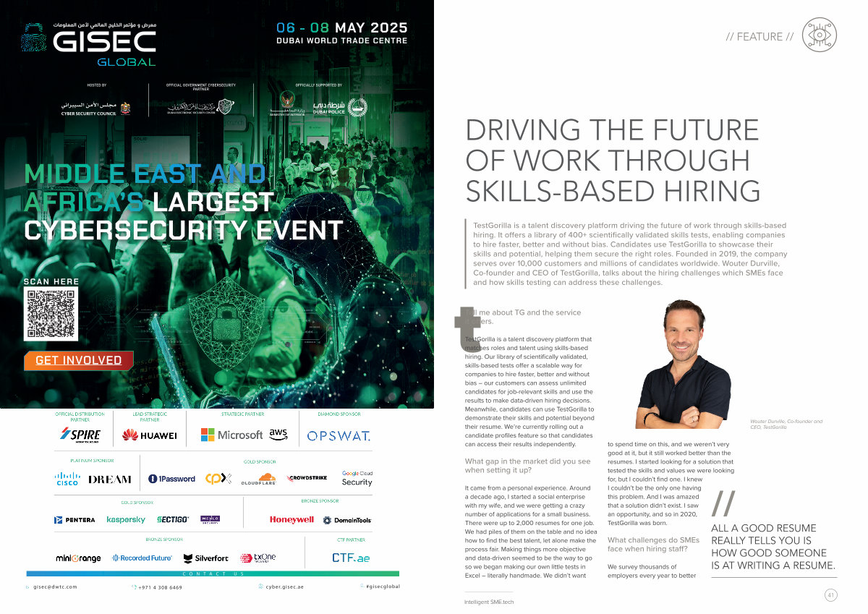The image size is (868, 614).
Task: Click the "DIAMOND SPONSOR" label
Action: (x=339, y=414)
